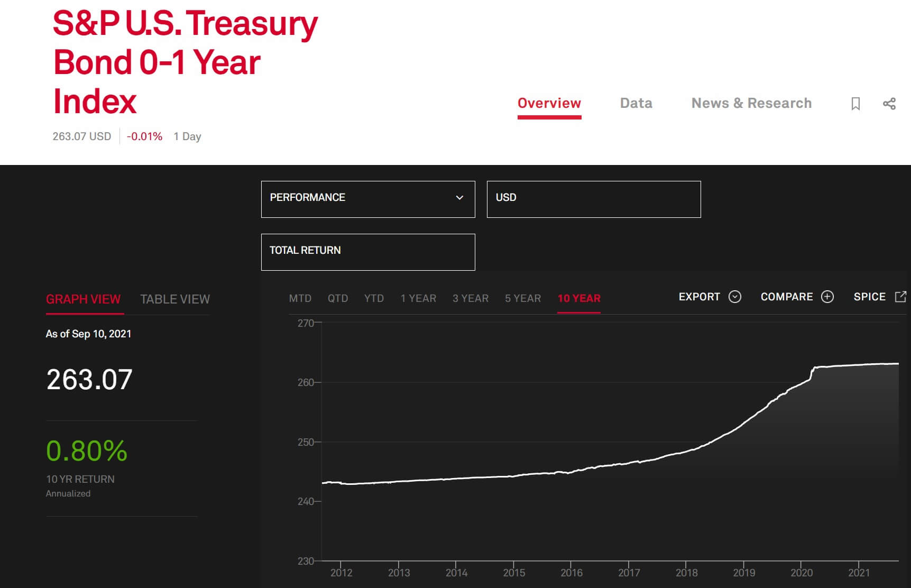
Task: Show the 1 YEAR chart range
Action: 418,298
